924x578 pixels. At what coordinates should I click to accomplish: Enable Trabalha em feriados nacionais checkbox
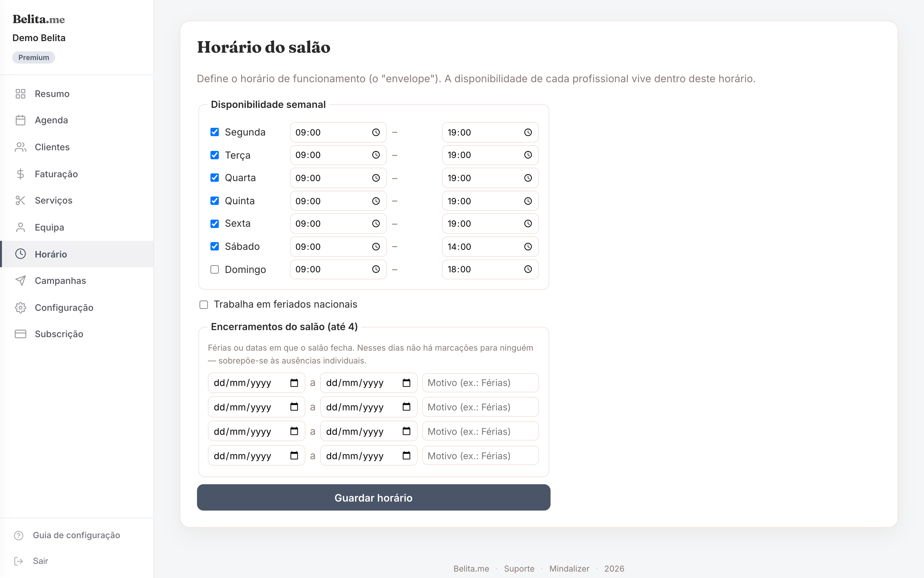204,305
